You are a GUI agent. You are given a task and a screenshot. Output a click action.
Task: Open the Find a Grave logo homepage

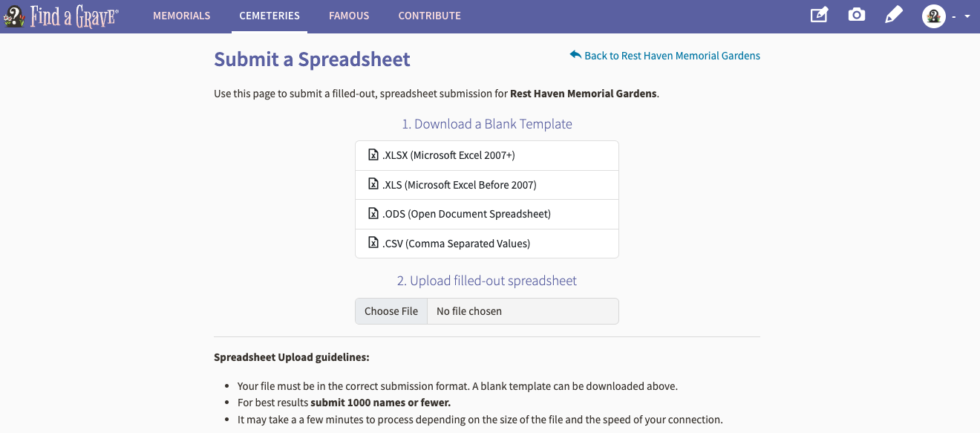(x=61, y=16)
